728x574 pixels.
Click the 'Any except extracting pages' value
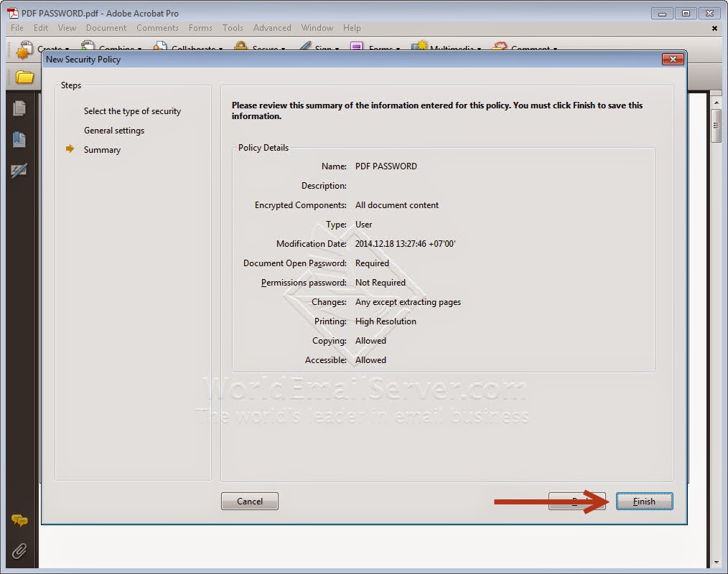(x=408, y=302)
